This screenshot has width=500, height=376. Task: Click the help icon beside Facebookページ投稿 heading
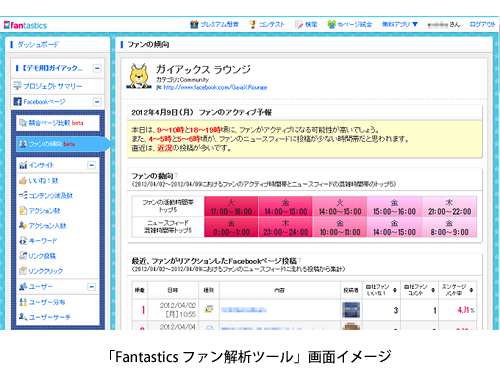tap(300, 260)
